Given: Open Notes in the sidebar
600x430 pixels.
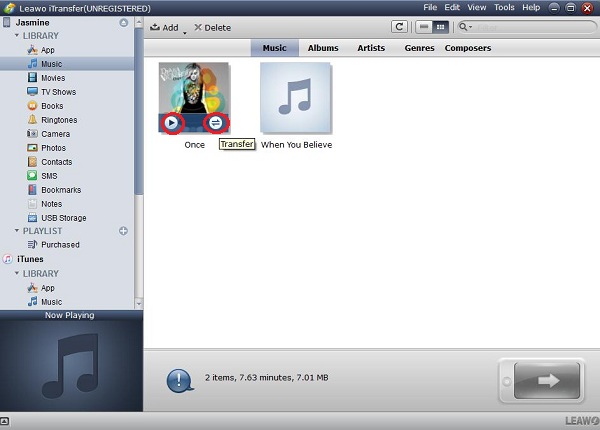Looking at the screenshot, I should click(44, 204).
